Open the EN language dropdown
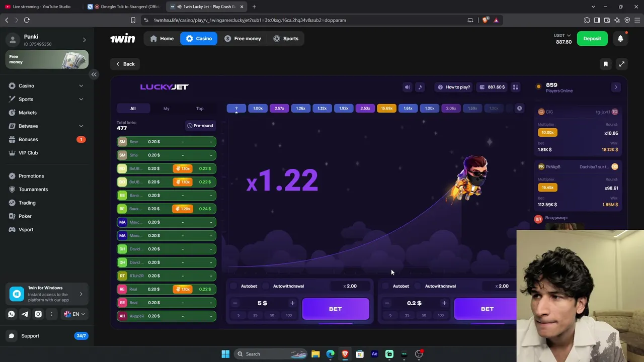Screen dimensions: 644x362 pyautogui.click(x=74, y=314)
